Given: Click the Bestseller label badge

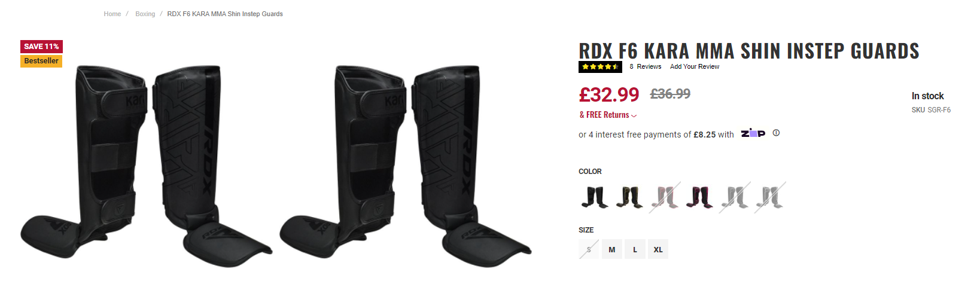Looking at the screenshot, I should coord(41,61).
